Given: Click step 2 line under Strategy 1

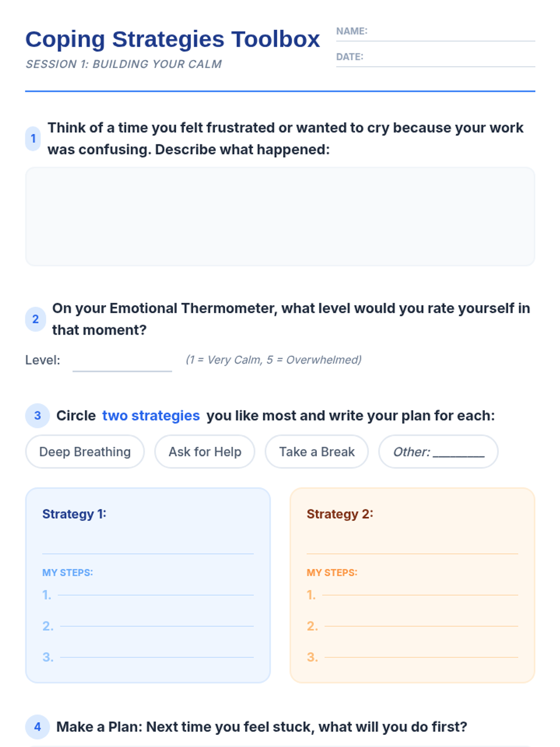Looking at the screenshot, I should click(157, 622).
